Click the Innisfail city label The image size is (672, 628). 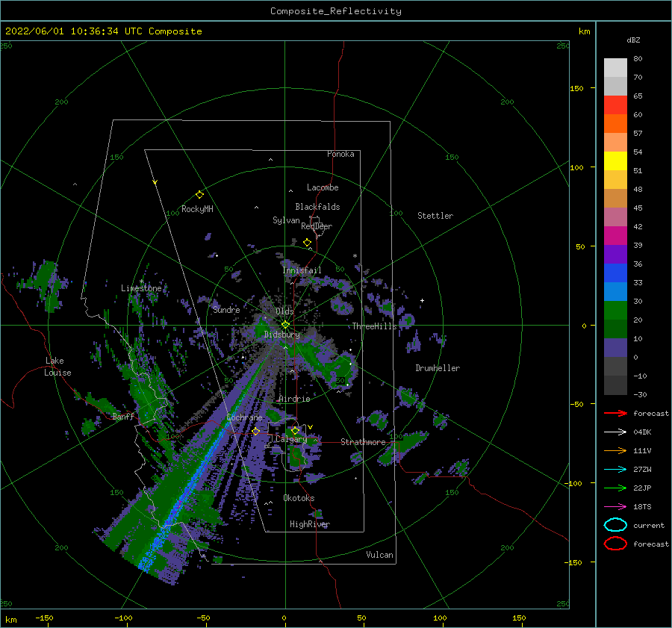click(302, 270)
